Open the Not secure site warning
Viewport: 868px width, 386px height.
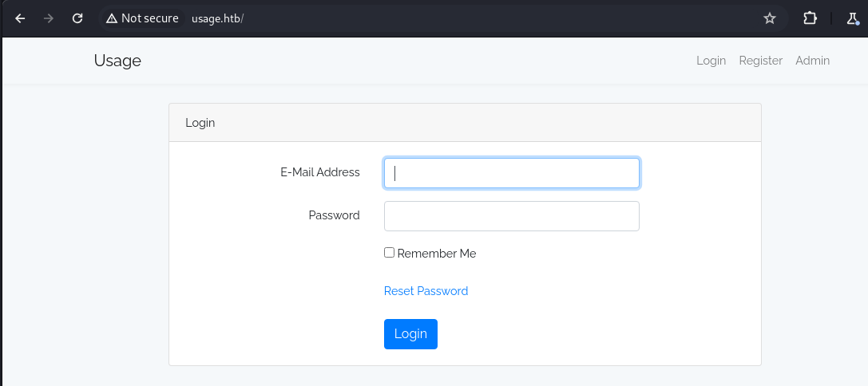click(142, 18)
